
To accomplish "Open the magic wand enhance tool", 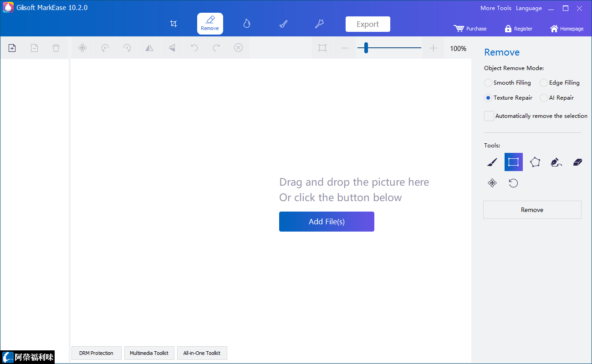I will (319, 24).
